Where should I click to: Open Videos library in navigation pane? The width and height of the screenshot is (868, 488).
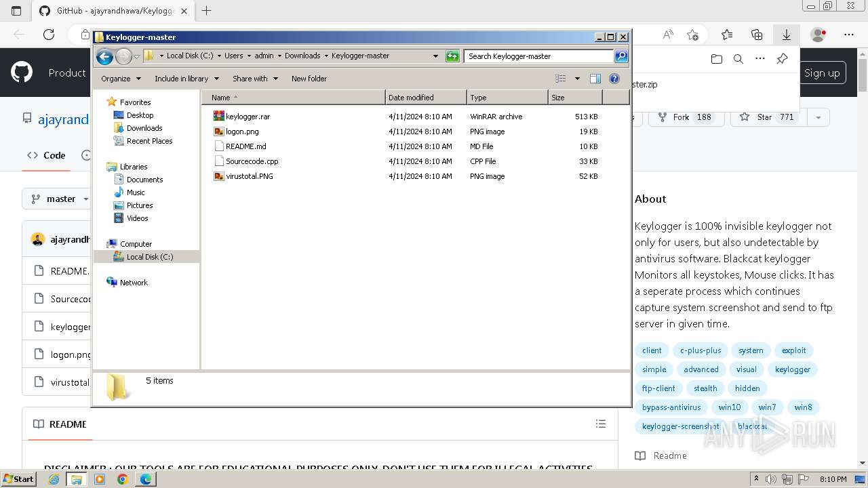coord(131,218)
